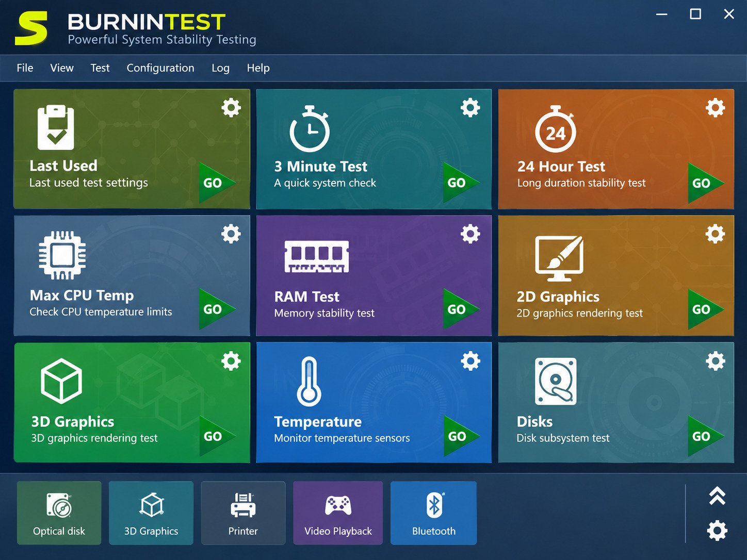747x560 pixels.
Task: Select the small 3D Graphics shortcut tile
Action: pos(151,513)
